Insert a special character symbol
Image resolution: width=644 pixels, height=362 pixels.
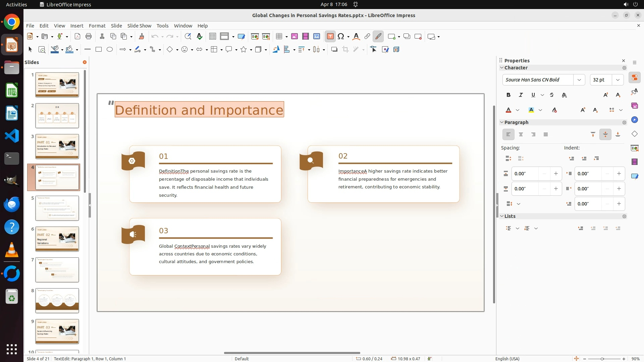click(x=341, y=37)
